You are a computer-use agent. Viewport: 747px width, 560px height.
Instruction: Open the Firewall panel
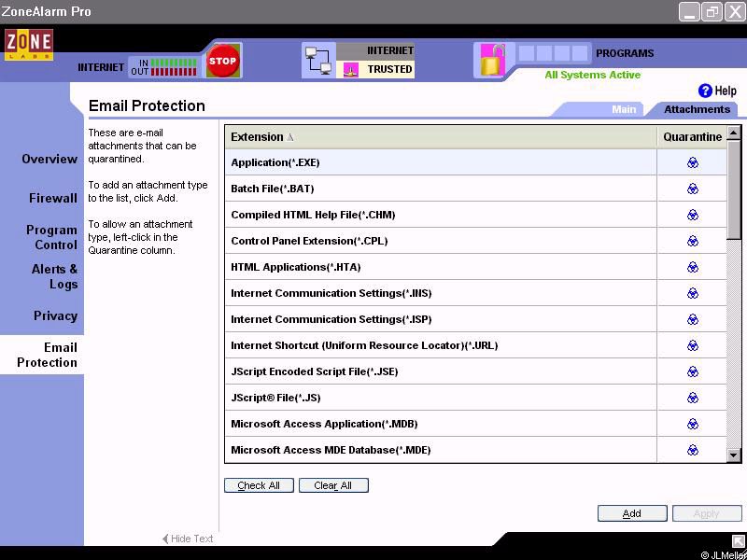pyautogui.click(x=53, y=198)
